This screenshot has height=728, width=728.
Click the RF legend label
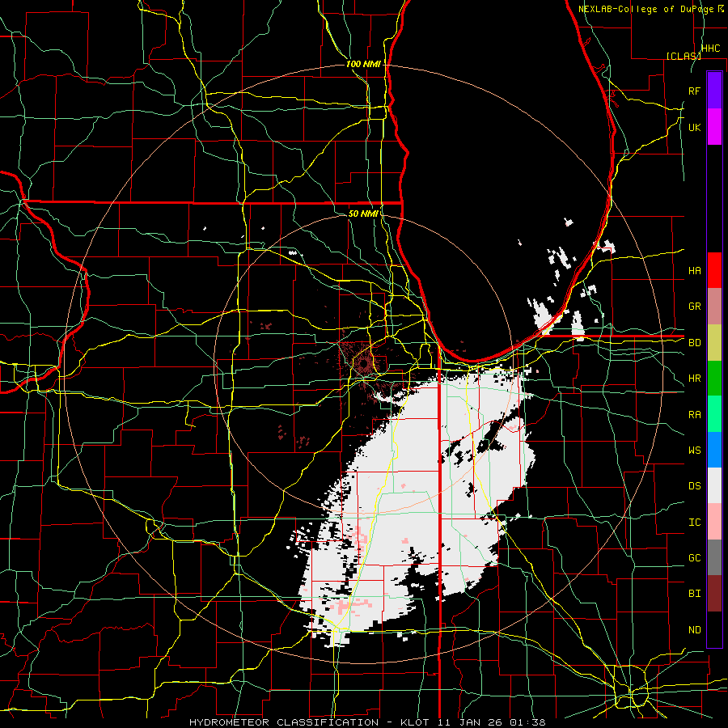[694, 91]
